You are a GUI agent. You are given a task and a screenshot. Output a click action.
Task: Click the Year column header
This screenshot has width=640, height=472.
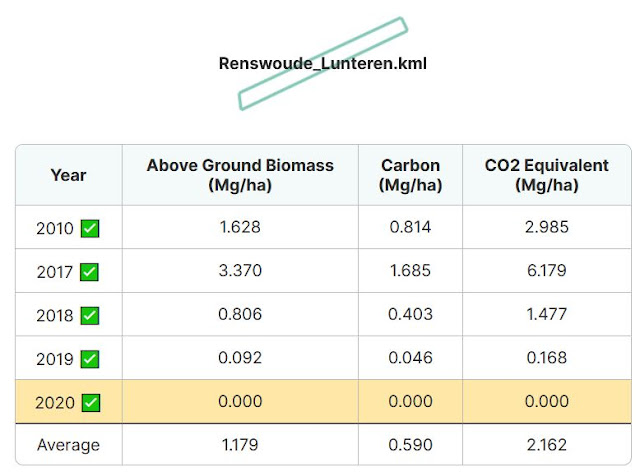[x=69, y=175]
